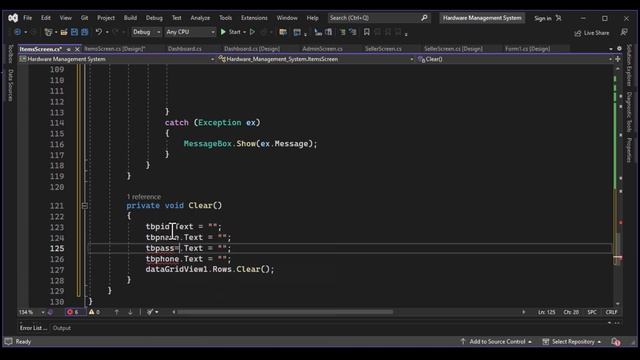Close the ItemsScreen.cs tab
640x360 pixels.
77,49
